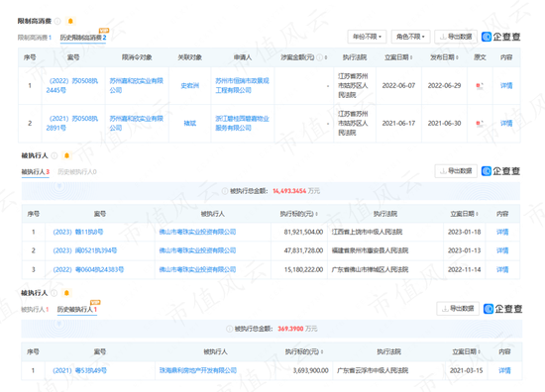
Task: Click 企查查 logo in the section totaling 369.3900 万元
Action: (x=503, y=309)
